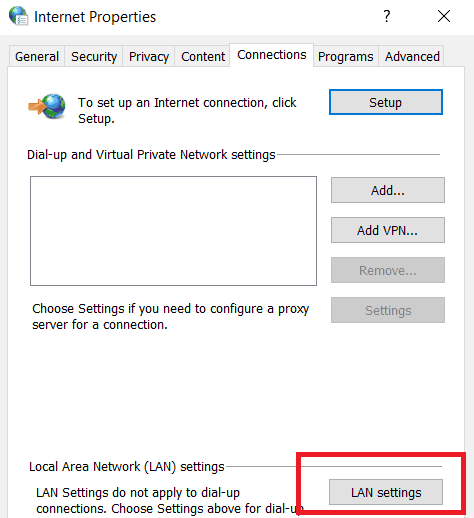Select the Privacy tab
This screenshot has height=518, width=474.
point(149,56)
